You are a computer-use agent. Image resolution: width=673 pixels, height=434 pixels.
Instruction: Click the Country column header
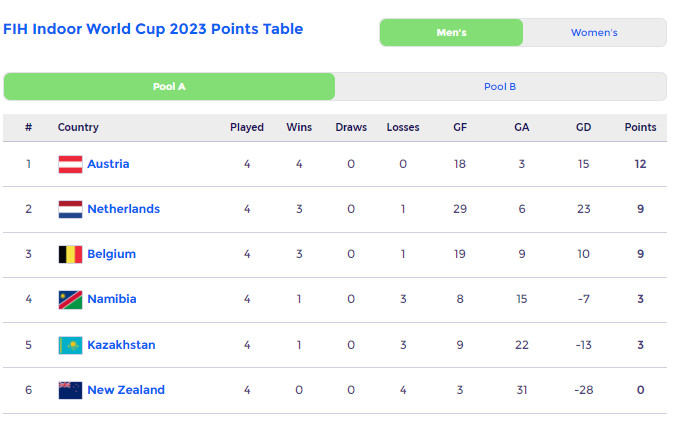click(78, 127)
